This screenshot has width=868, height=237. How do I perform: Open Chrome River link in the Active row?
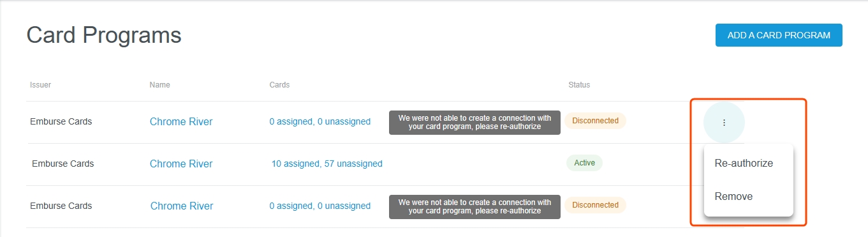coord(181,164)
